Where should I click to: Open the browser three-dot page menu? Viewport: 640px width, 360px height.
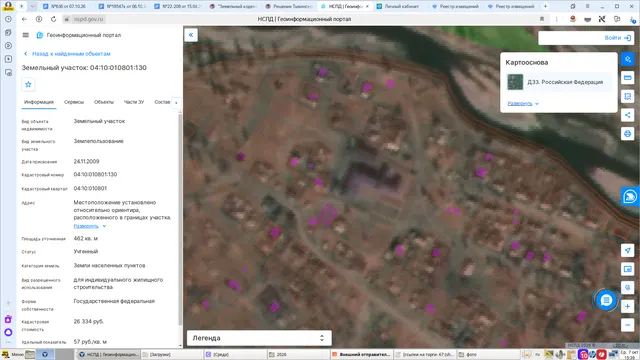click(557, 19)
